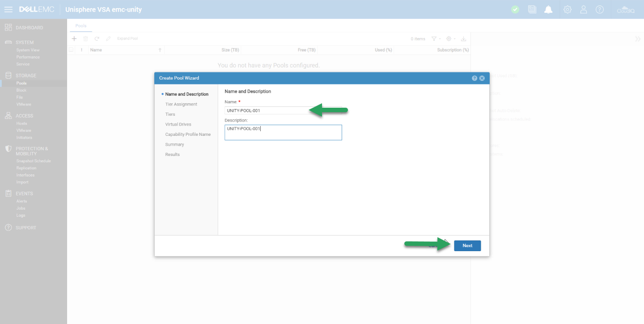This screenshot has height=324, width=644.
Task: Open Service page in sidebar
Action: click(23, 64)
